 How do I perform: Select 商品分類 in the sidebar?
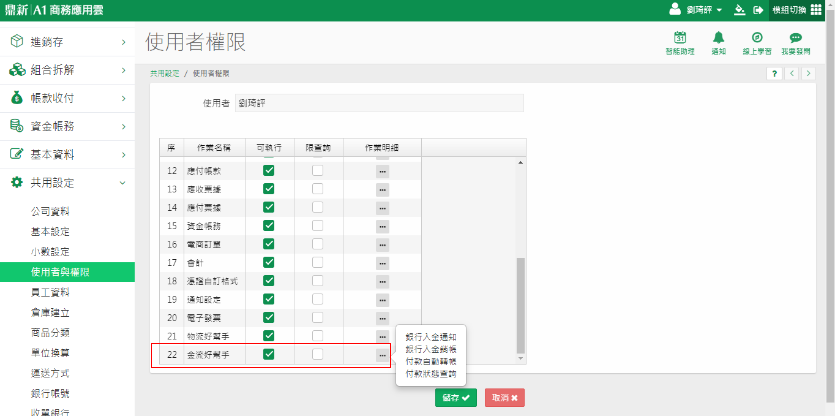[50, 333]
